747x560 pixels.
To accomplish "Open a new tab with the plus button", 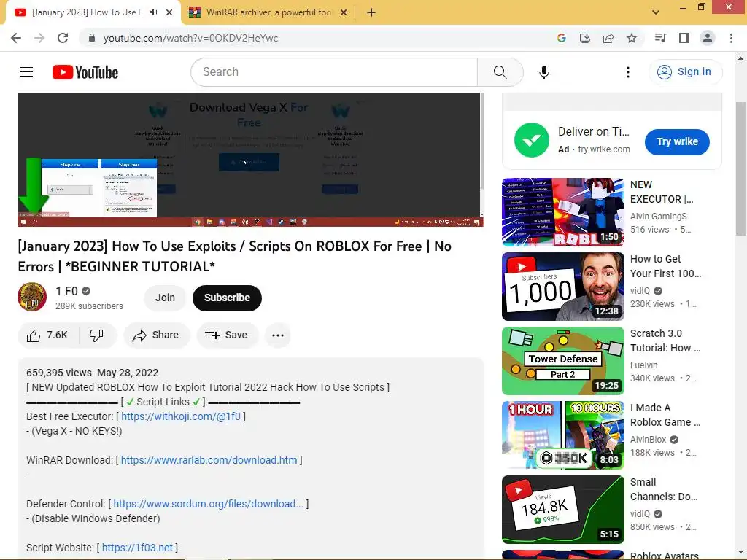I will 371,12.
